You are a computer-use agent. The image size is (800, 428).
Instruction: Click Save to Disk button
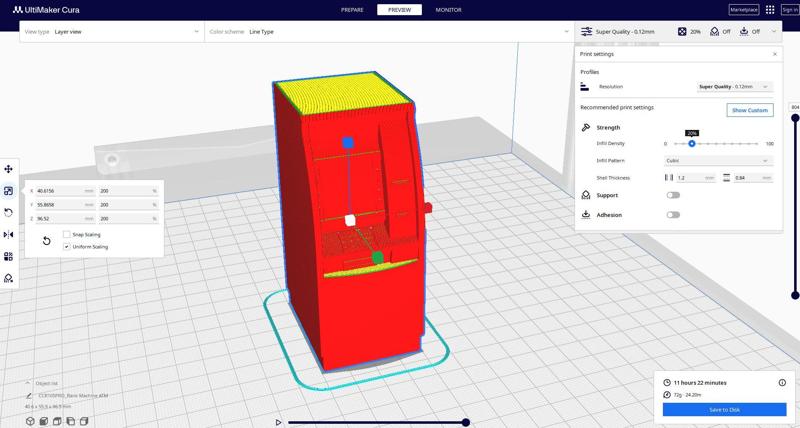[724, 410]
